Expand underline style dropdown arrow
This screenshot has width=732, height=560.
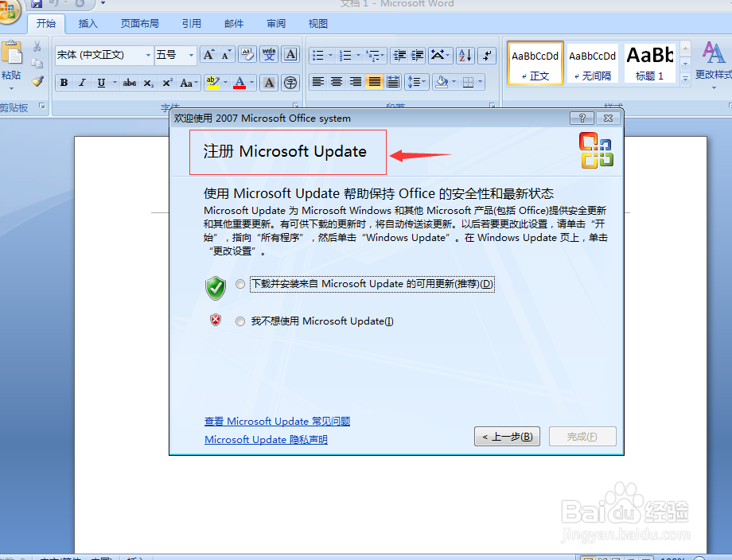tap(115, 83)
